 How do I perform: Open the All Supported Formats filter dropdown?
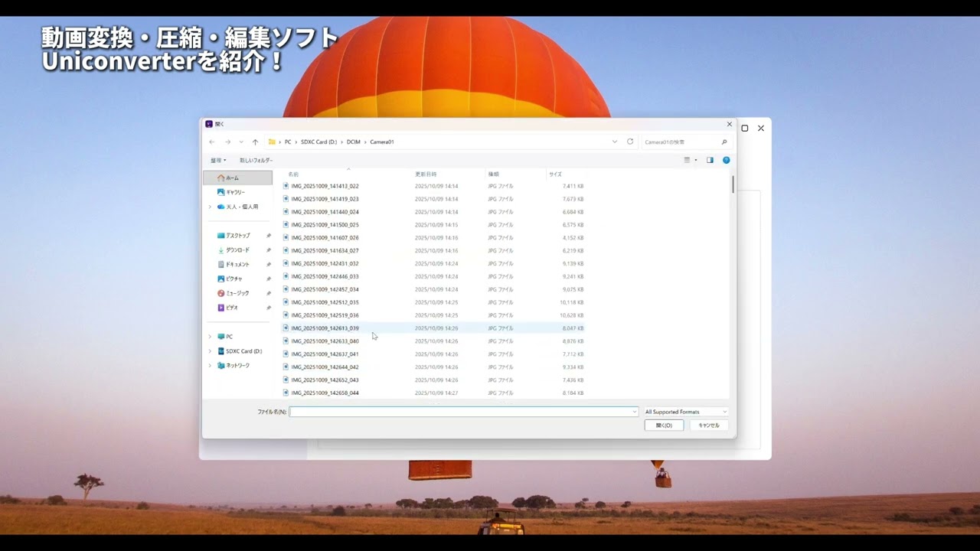(685, 412)
